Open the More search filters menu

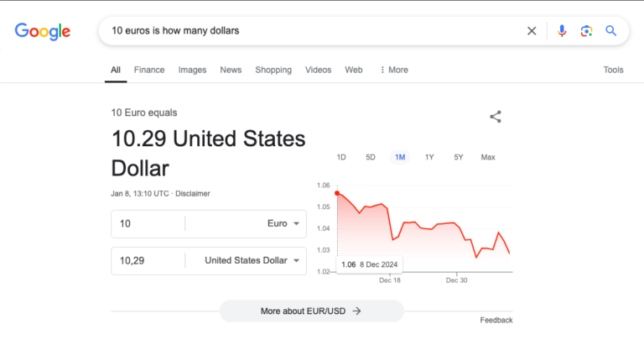pyautogui.click(x=394, y=70)
